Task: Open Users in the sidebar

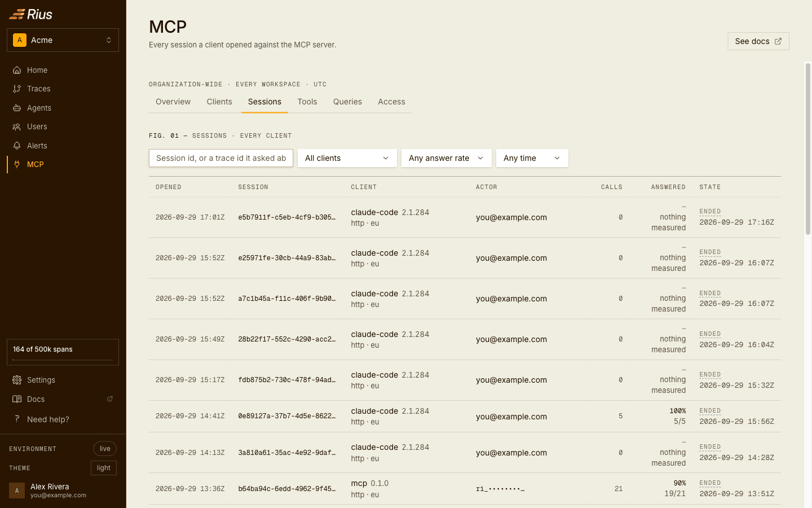Action: click(63, 126)
